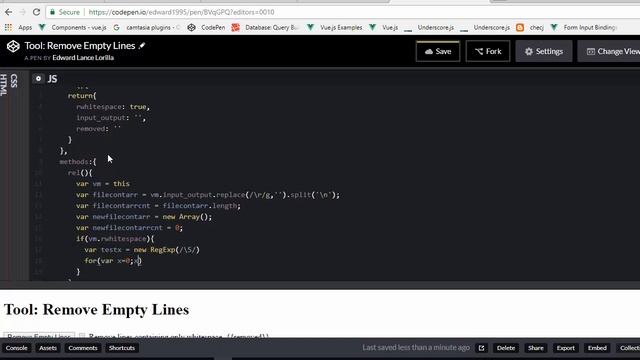
Task: Click the Embed button
Action: click(597, 348)
